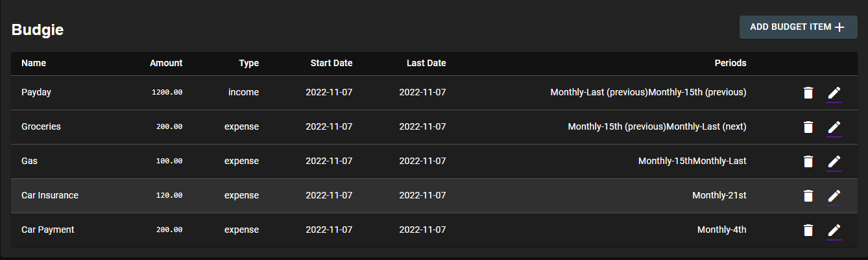Click the Amount column header
868x260 pixels.
point(166,64)
